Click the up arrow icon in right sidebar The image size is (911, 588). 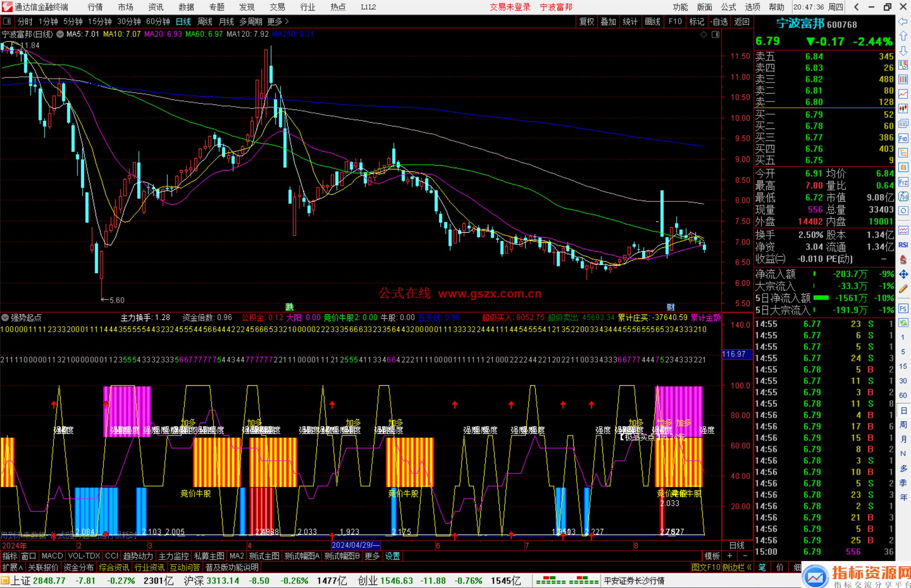pos(903,36)
